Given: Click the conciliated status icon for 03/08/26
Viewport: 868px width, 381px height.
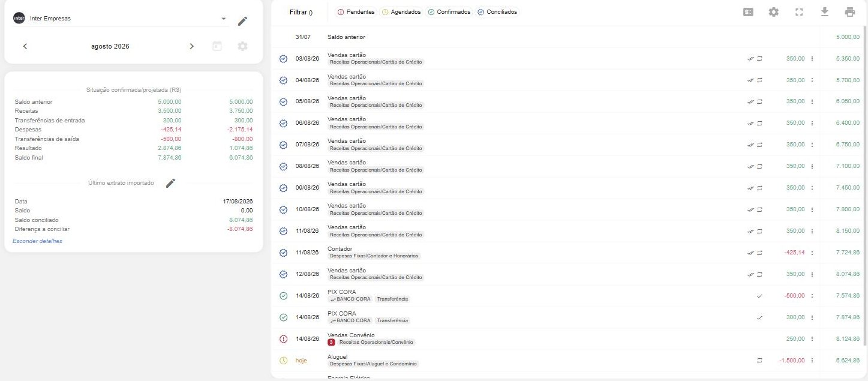Looking at the screenshot, I should tap(283, 59).
